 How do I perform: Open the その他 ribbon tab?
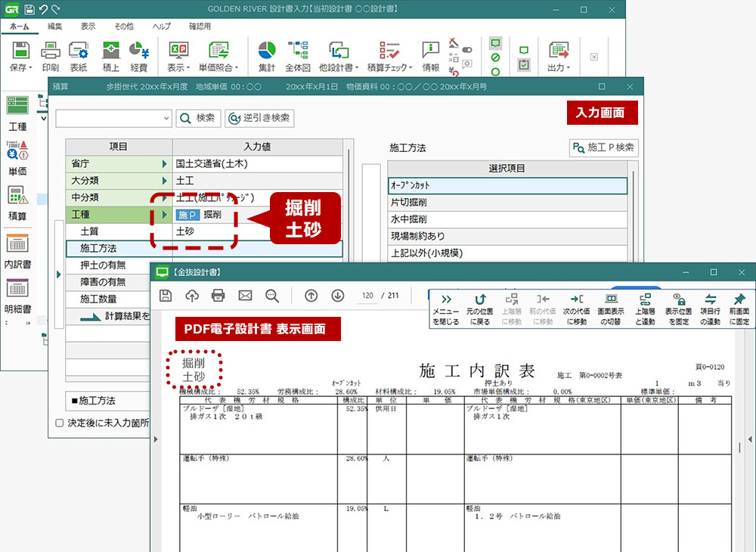(124, 26)
